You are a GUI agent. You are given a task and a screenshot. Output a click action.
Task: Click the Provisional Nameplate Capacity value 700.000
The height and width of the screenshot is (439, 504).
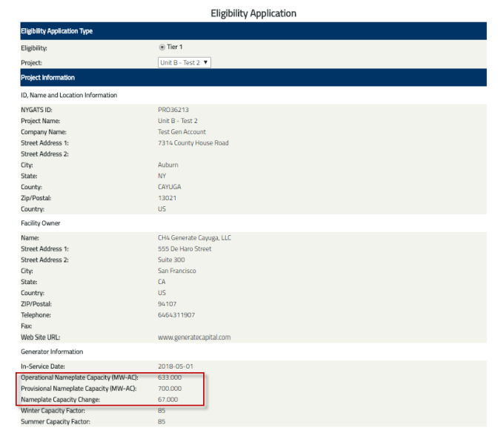170,389
